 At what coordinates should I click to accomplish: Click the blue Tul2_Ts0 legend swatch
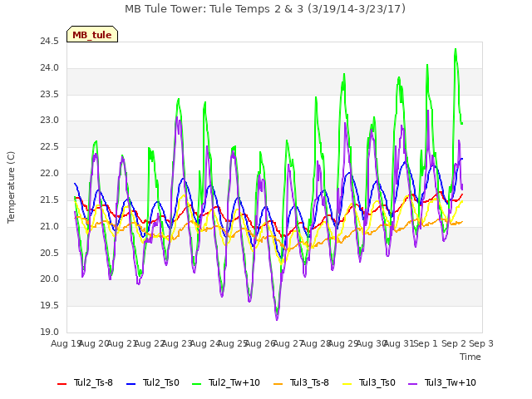point(131,384)
